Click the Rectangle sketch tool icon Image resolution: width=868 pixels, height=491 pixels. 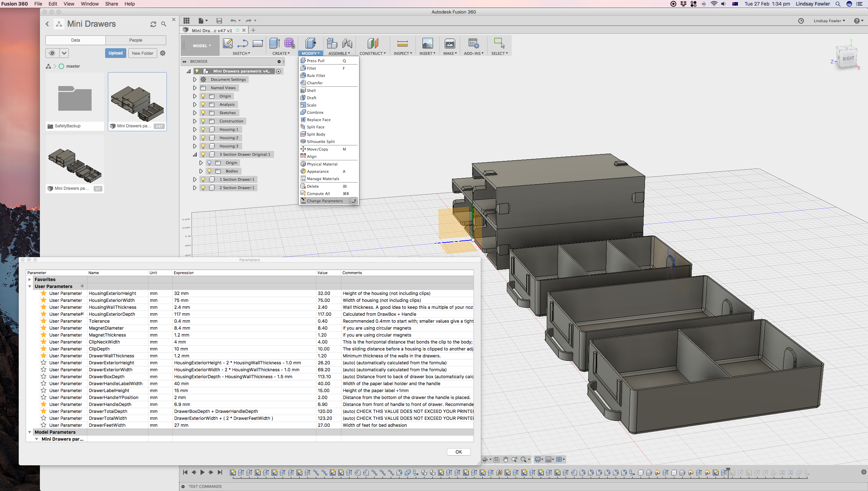click(x=258, y=43)
